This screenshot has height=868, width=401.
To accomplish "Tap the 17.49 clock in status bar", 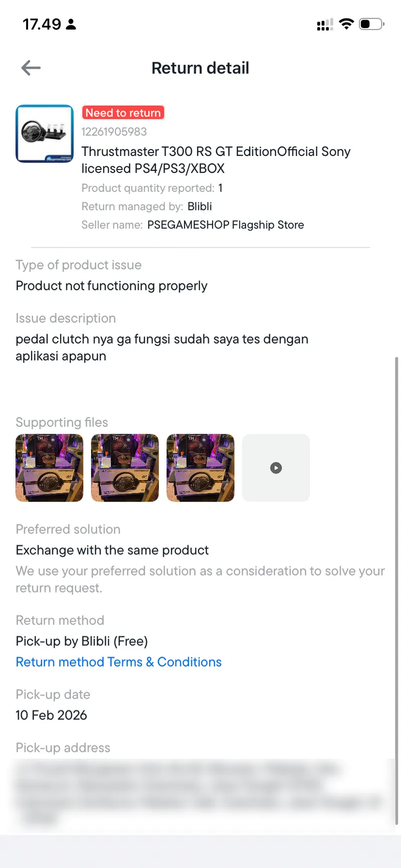I will click(42, 24).
